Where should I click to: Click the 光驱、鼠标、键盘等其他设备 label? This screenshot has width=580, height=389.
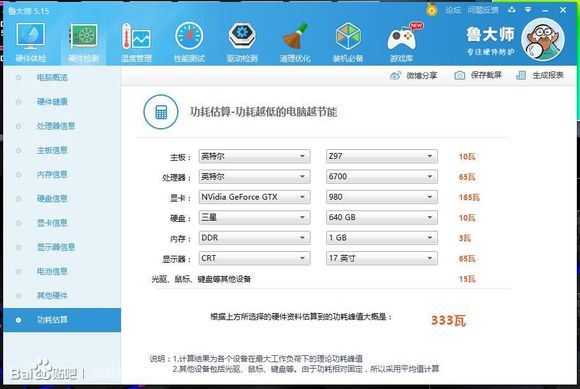(201, 279)
